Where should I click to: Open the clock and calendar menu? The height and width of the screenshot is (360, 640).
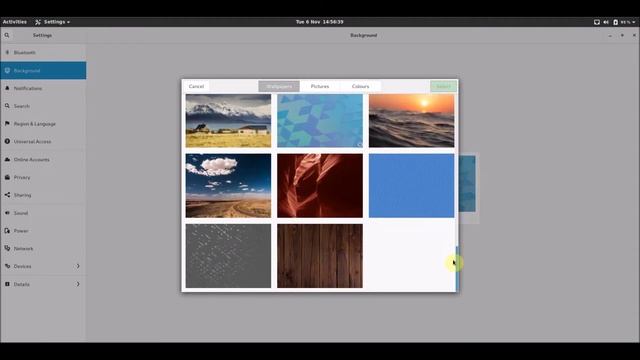[x=320, y=22]
